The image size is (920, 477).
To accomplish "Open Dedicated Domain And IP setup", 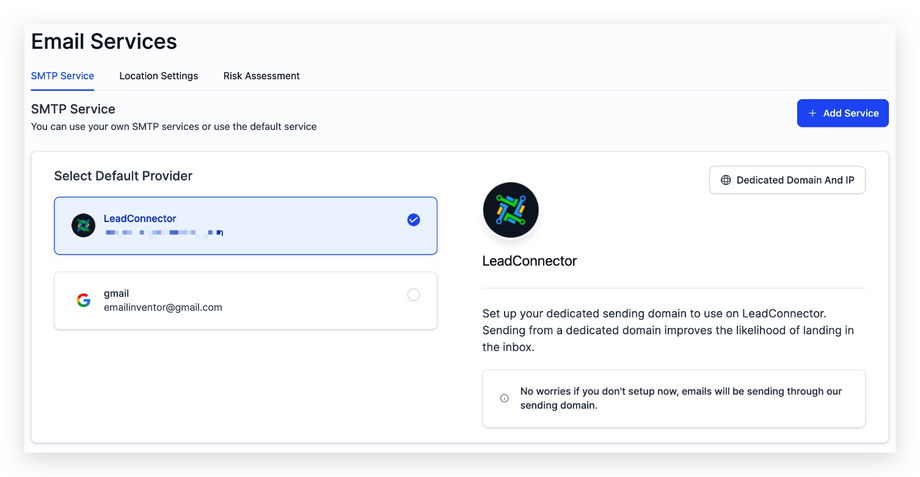I will tap(787, 180).
